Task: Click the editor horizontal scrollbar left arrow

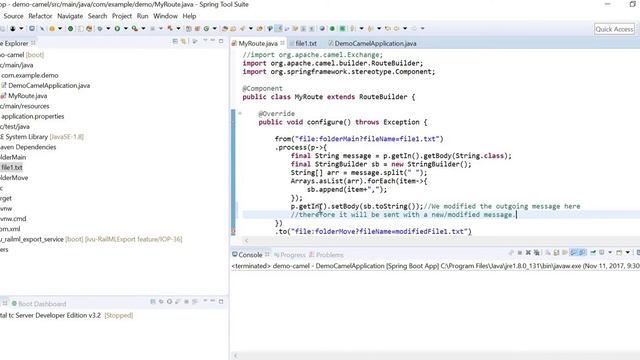Action: click(x=246, y=240)
